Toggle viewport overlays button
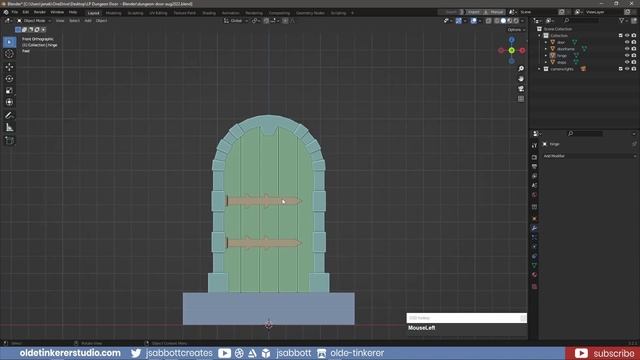The width and height of the screenshot is (640, 360). 473,20
